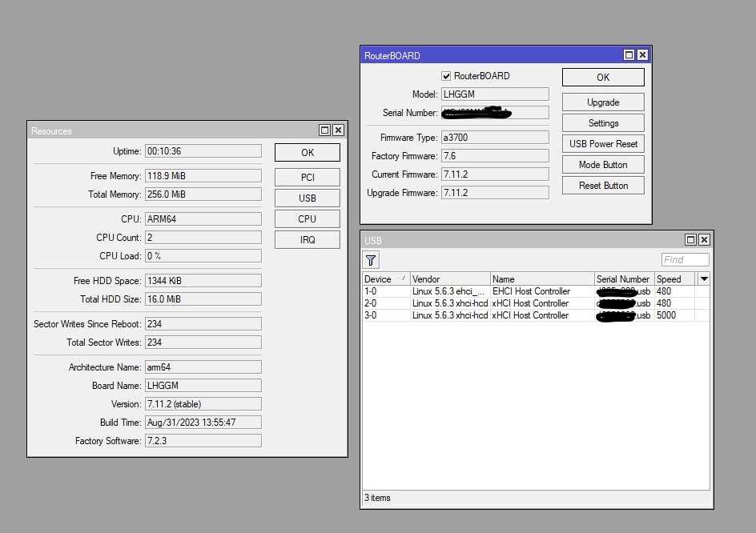The image size is (756, 533).
Task: Click the Find search field
Action: click(685, 259)
